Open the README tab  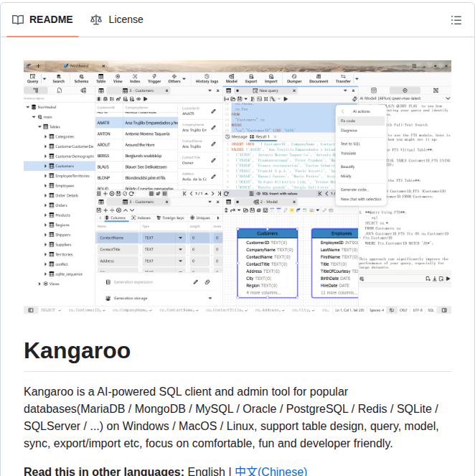[42, 19]
